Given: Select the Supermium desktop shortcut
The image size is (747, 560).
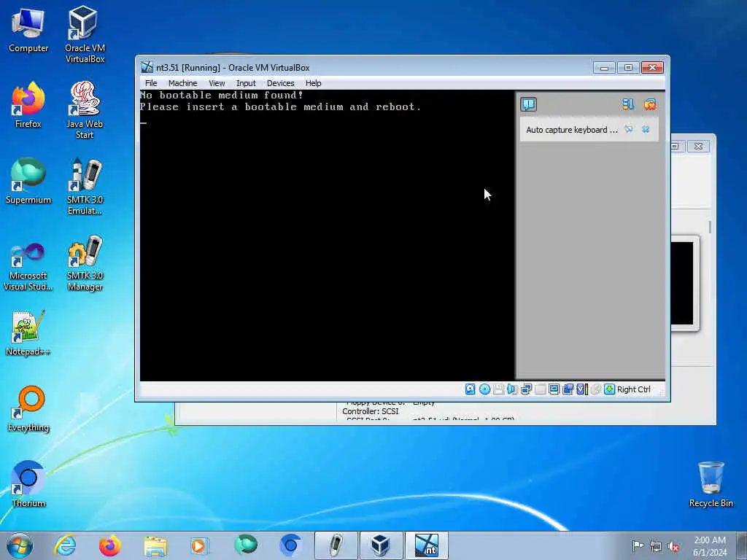Looking at the screenshot, I should tap(28, 181).
